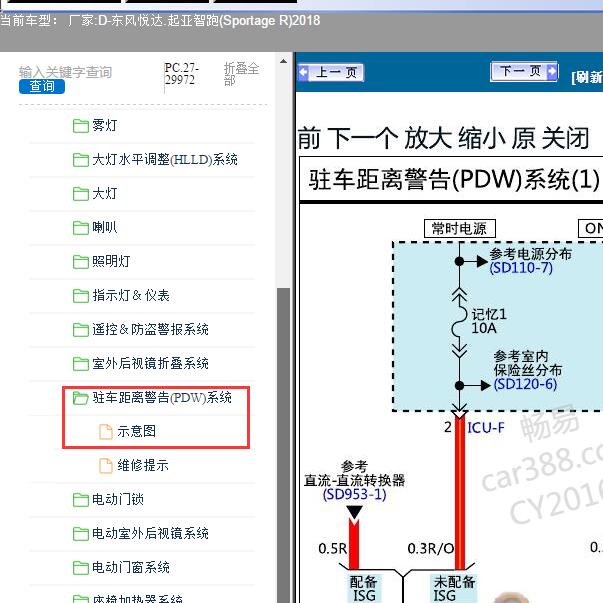Click the folder icon beside 室外后视镜折叠系统

[x=80, y=363]
